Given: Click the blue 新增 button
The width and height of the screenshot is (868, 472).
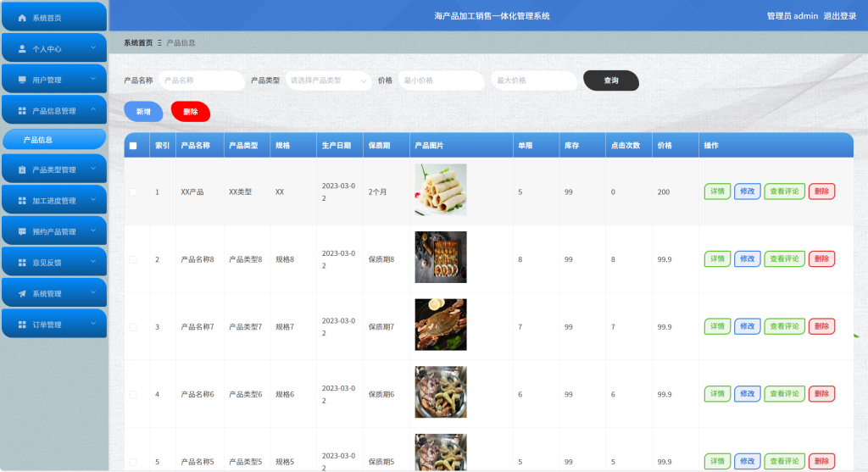Looking at the screenshot, I should point(143,112).
